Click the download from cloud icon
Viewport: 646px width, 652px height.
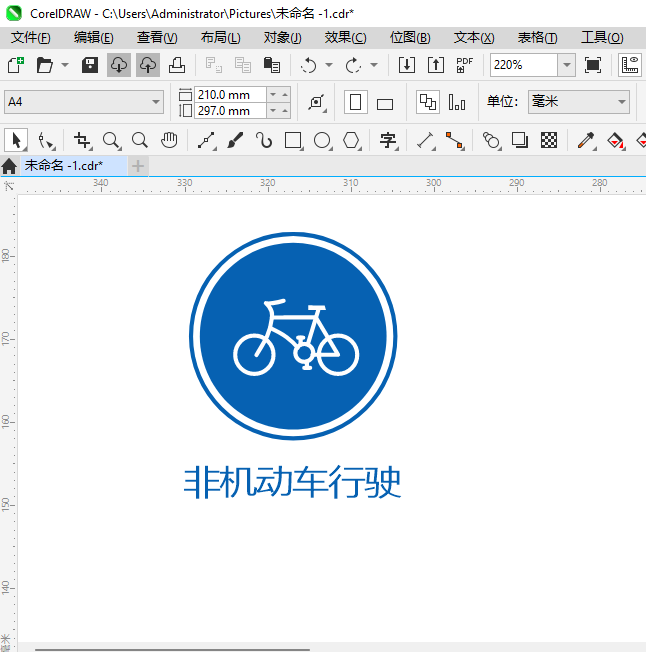(118, 65)
